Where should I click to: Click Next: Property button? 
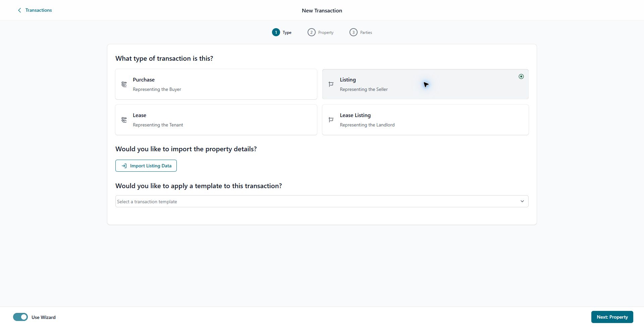612,317
